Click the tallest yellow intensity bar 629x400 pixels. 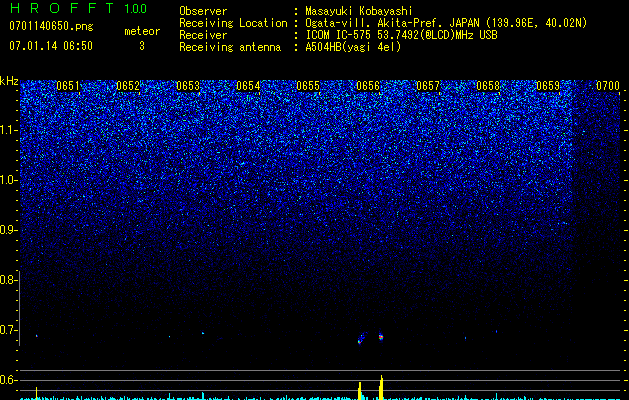381,388
